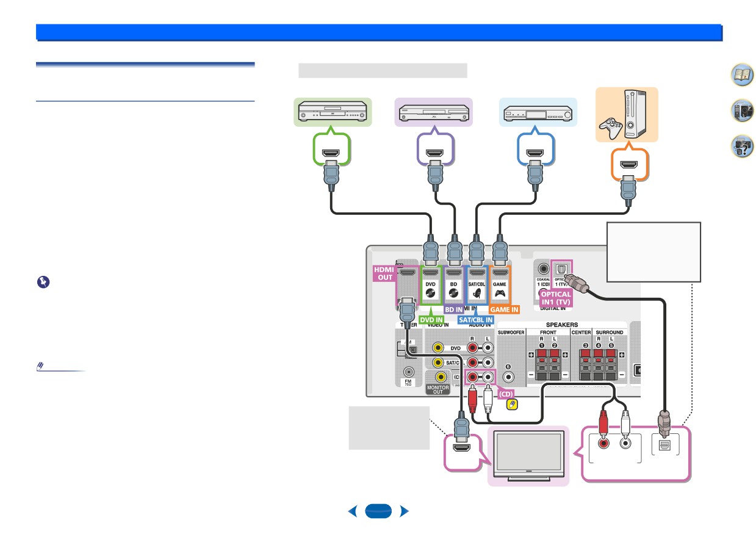Click the game console illustration
This screenshot has width=756, height=534.
pos(627,115)
